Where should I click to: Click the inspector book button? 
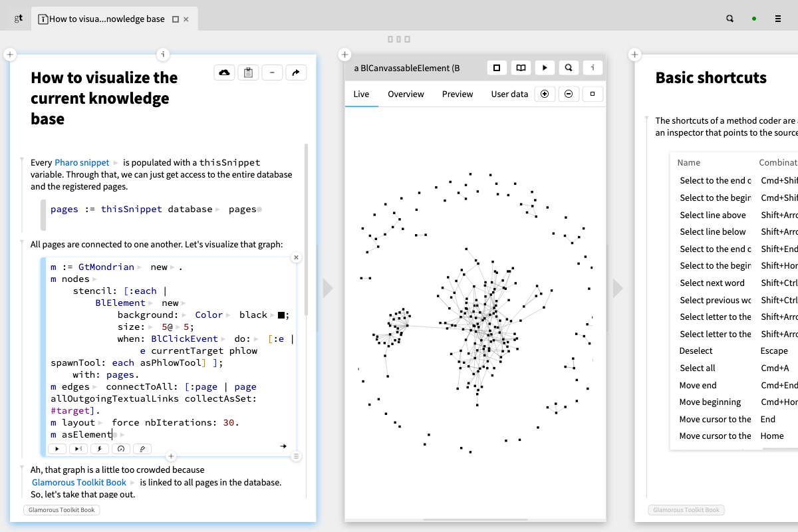[521, 67]
